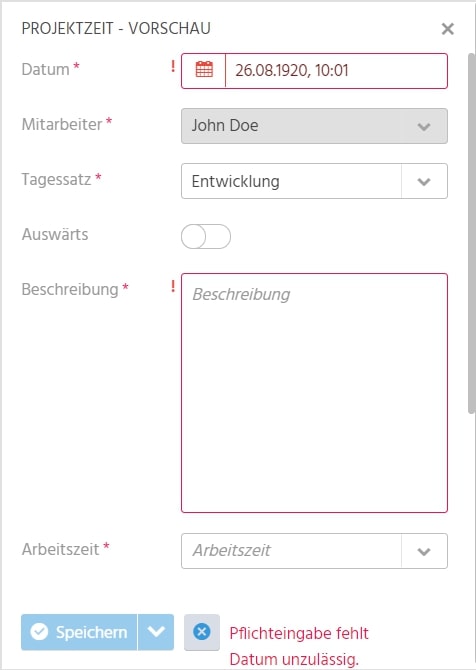Click inside the Beschreibung text area
Image resolution: width=476 pixels, height=670 pixels.
click(x=314, y=393)
